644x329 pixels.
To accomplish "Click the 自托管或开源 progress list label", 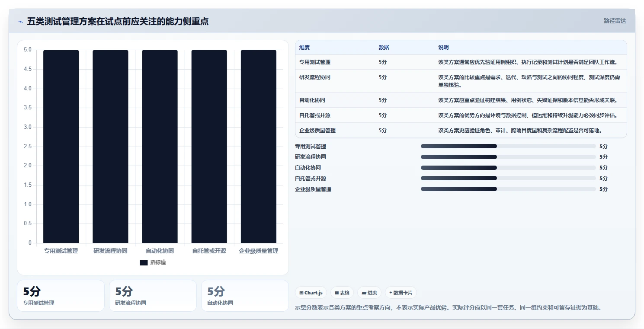I will point(311,179).
